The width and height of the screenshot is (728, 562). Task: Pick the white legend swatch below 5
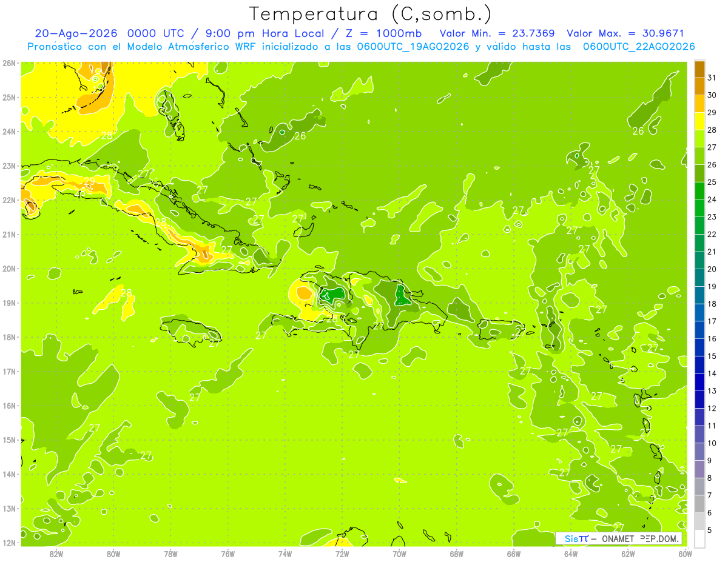point(699,538)
